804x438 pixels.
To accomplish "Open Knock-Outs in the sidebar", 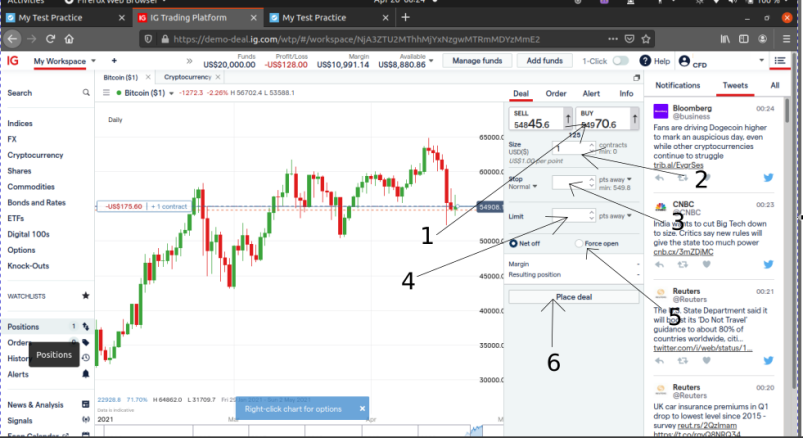I will point(28,266).
